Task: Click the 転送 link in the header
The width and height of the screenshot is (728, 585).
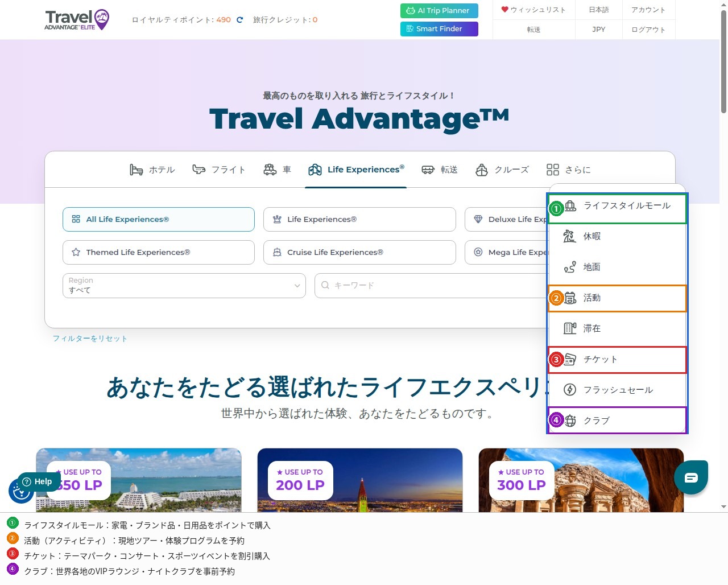Action: (x=533, y=30)
